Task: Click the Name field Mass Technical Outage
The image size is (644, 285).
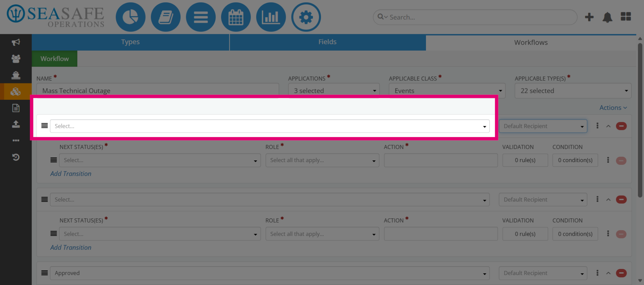Action: coord(158,91)
